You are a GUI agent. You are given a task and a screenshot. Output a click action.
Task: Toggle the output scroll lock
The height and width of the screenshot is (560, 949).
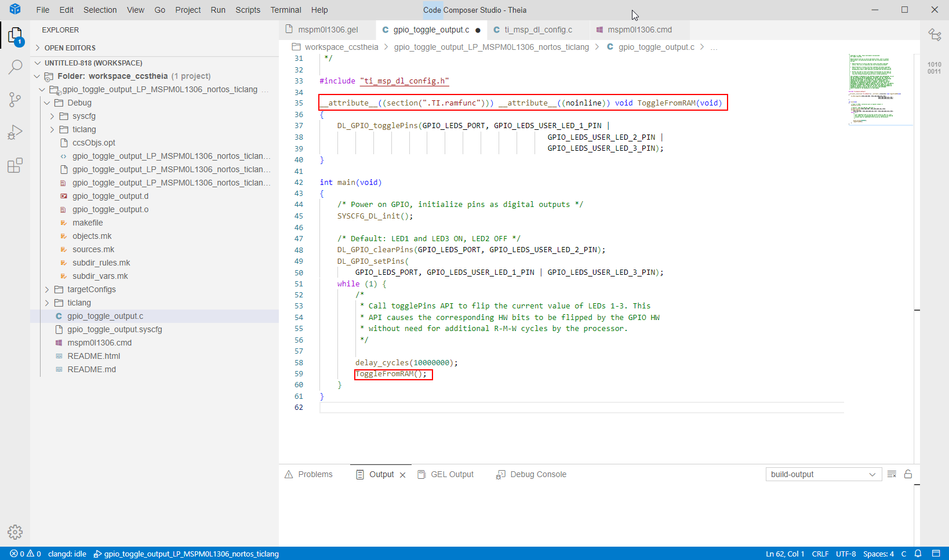point(908,474)
